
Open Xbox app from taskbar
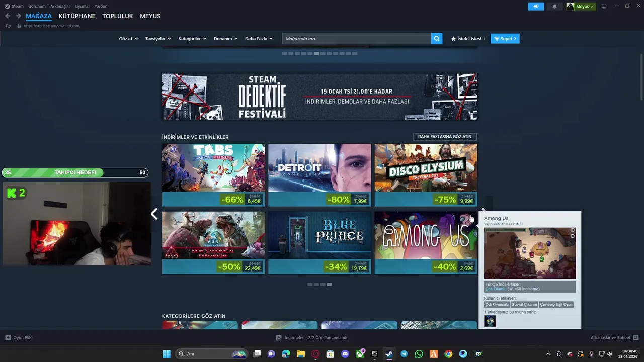[x=360, y=354]
